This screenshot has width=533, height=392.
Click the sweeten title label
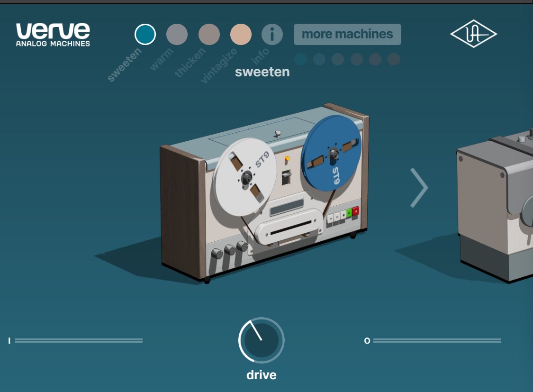[262, 72]
